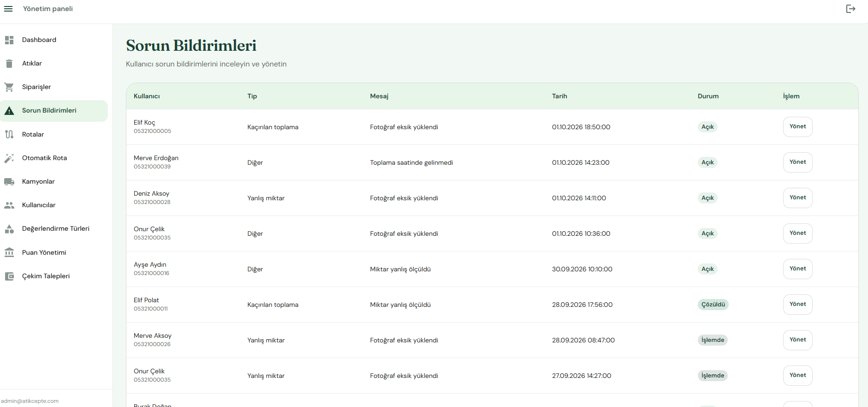Click the Rotalar route icon
The height and width of the screenshot is (407, 868).
(x=9, y=134)
